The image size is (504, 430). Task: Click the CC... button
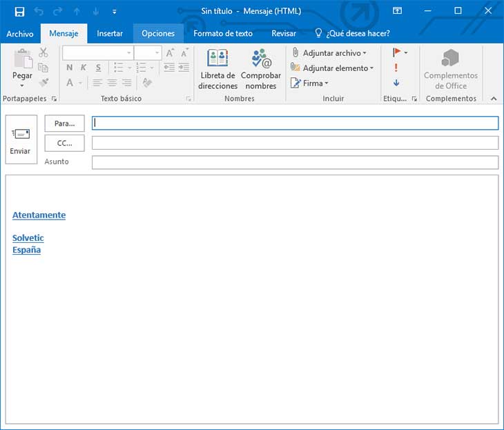click(64, 143)
